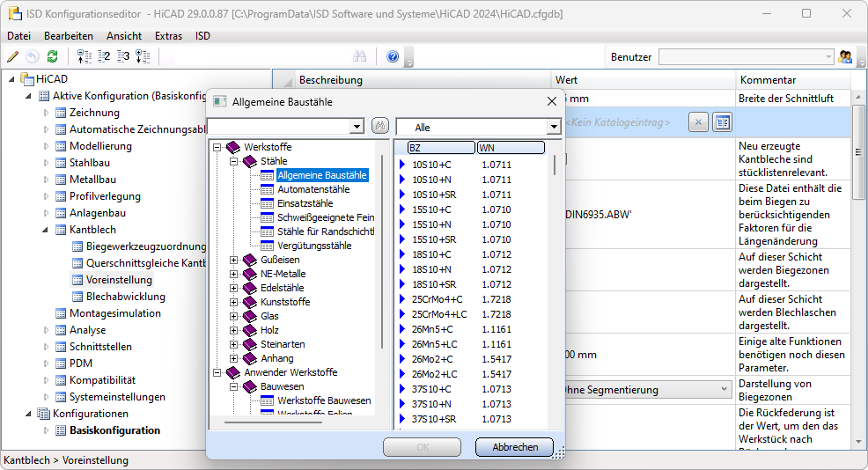
Task: Click arrow marker of row 10S10+C
Action: pos(402,165)
